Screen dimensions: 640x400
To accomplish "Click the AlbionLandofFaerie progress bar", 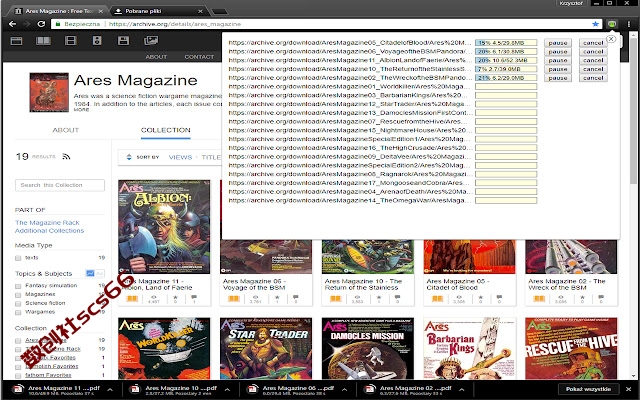I will pos(506,60).
